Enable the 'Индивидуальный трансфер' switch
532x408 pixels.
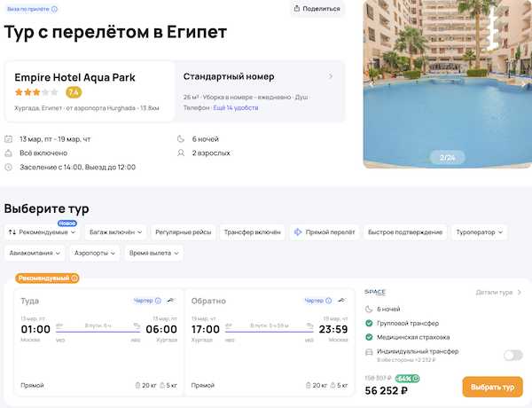point(512,355)
